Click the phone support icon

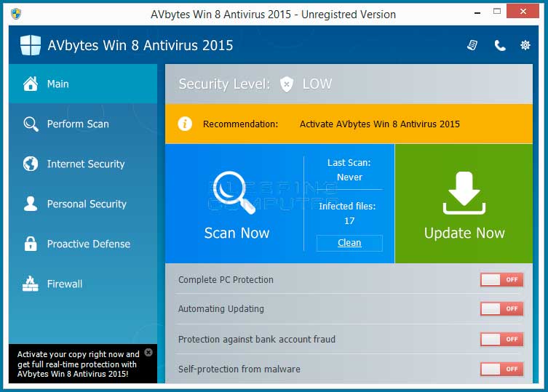tap(500, 45)
